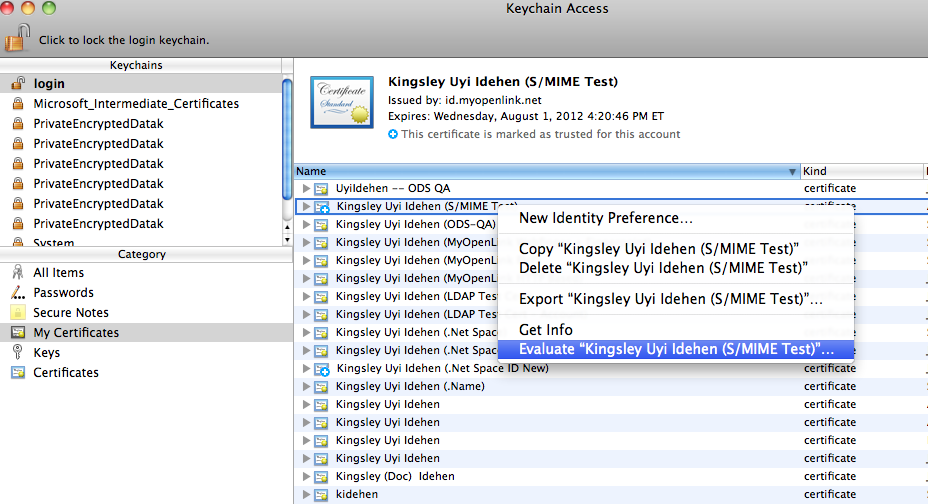Click the All Items keys icon

[18, 272]
